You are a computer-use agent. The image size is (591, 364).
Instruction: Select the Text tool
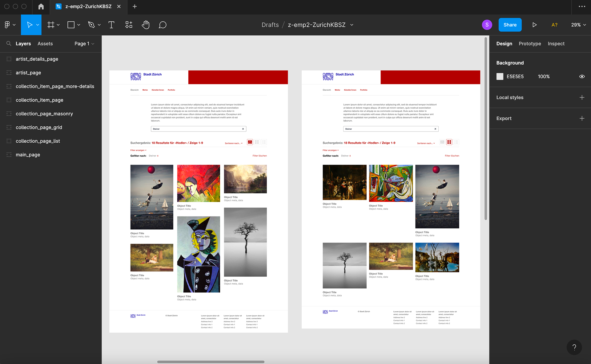[x=111, y=25]
